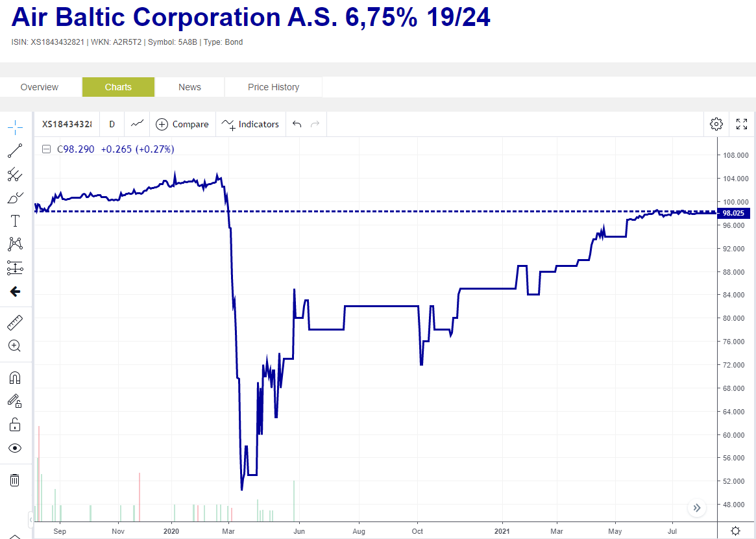Open the News tab
756x539 pixels.
pos(189,87)
